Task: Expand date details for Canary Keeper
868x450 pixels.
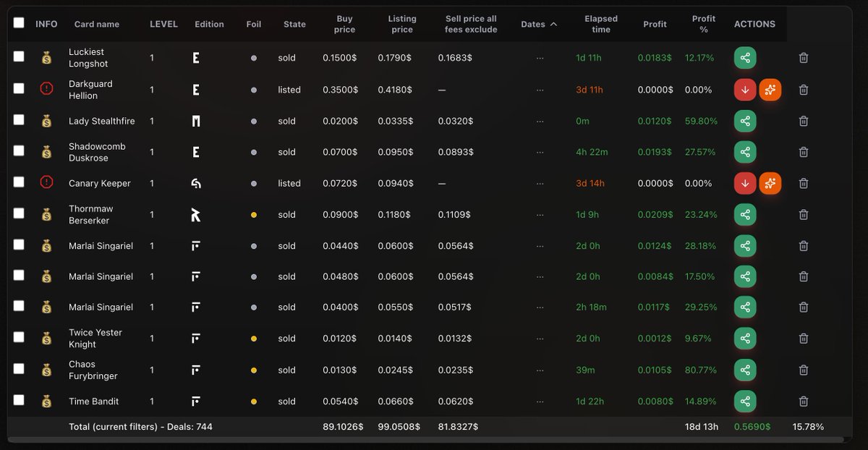Action: (x=538, y=183)
